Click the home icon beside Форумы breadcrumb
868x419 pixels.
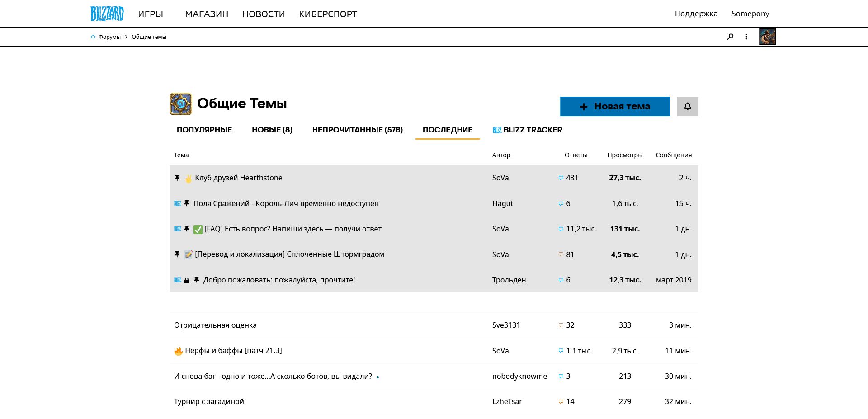point(93,37)
